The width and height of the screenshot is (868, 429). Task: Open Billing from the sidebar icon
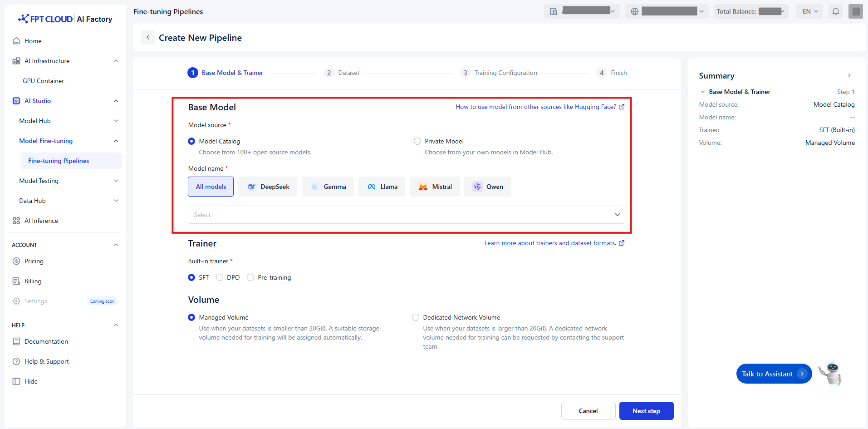[x=16, y=281]
